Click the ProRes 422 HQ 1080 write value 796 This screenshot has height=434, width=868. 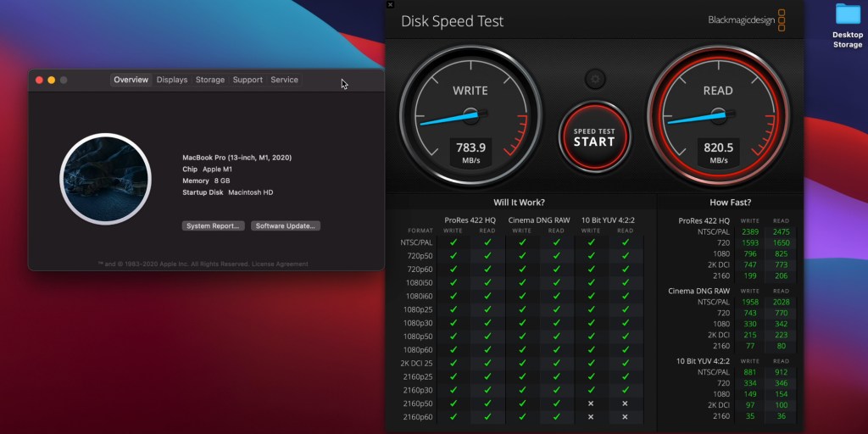coord(750,254)
